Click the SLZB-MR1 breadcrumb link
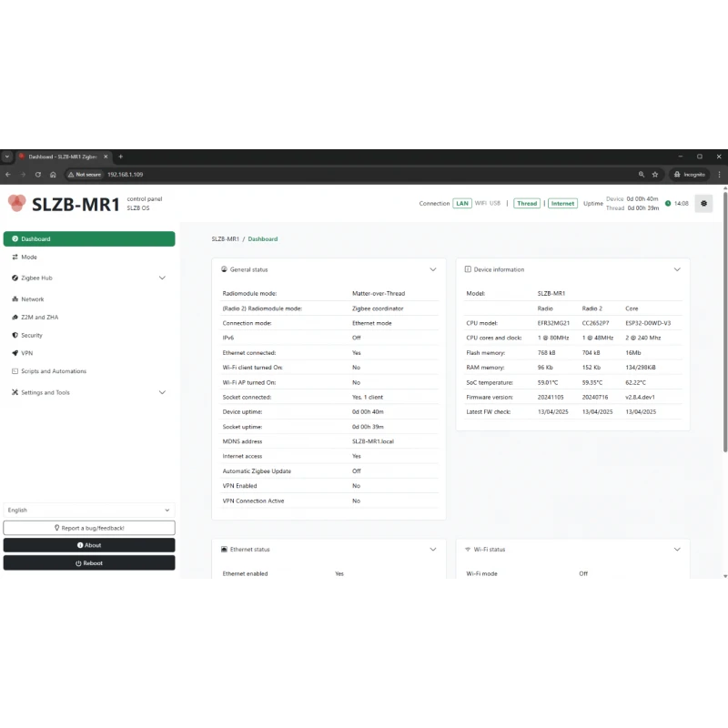The height and width of the screenshot is (728, 728). click(x=225, y=239)
